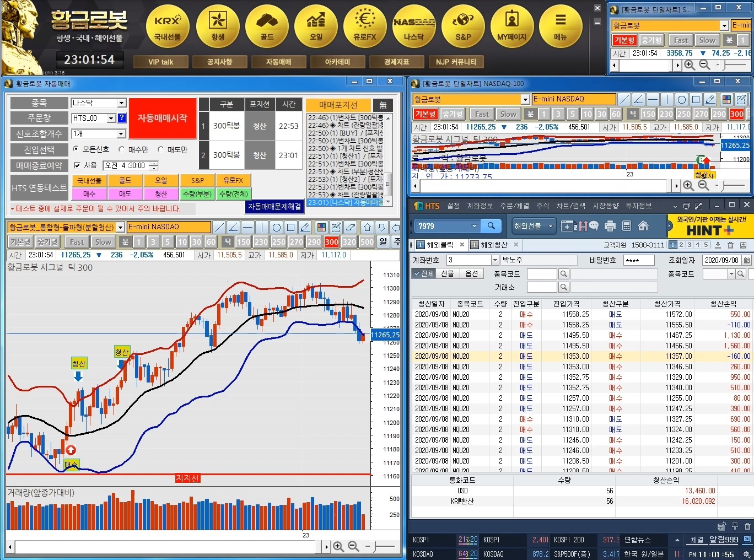Toggle 옵션 filter in HTS
Screen dimensions: 754x560
coord(471,273)
